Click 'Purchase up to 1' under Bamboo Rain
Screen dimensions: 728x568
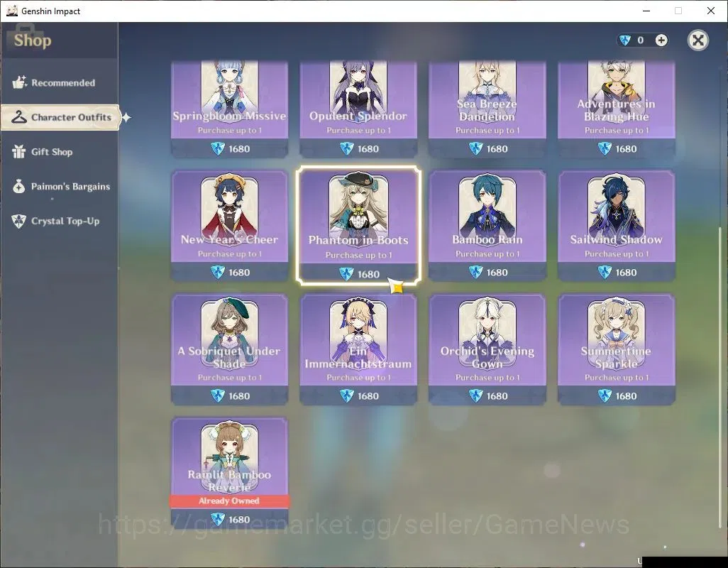[487, 254]
